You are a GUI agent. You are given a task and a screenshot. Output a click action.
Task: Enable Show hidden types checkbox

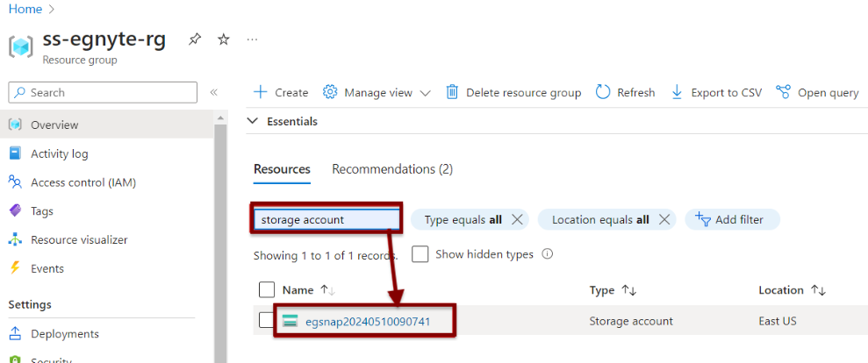point(420,254)
